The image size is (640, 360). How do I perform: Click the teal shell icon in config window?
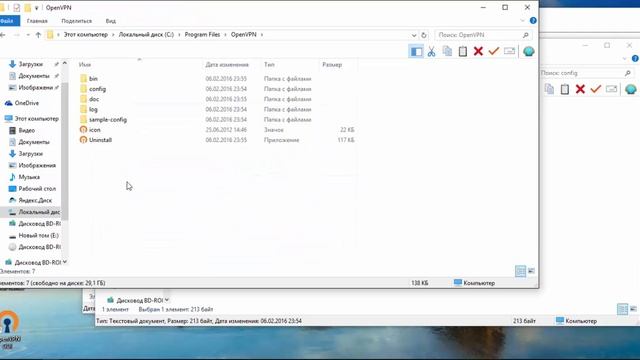(x=631, y=89)
